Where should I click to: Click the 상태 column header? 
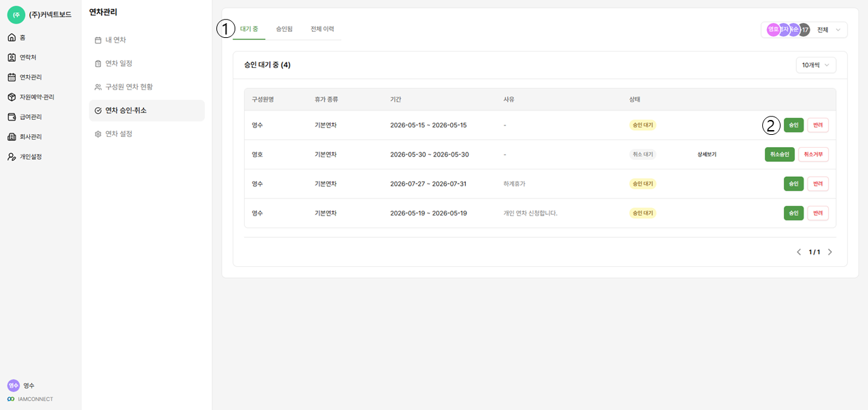635,100
